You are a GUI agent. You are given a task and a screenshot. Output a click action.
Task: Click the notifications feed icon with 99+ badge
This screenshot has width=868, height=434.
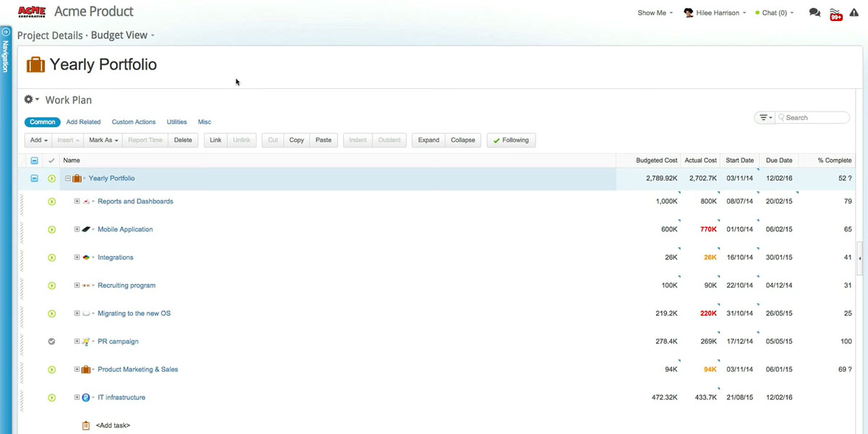(x=835, y=13)
